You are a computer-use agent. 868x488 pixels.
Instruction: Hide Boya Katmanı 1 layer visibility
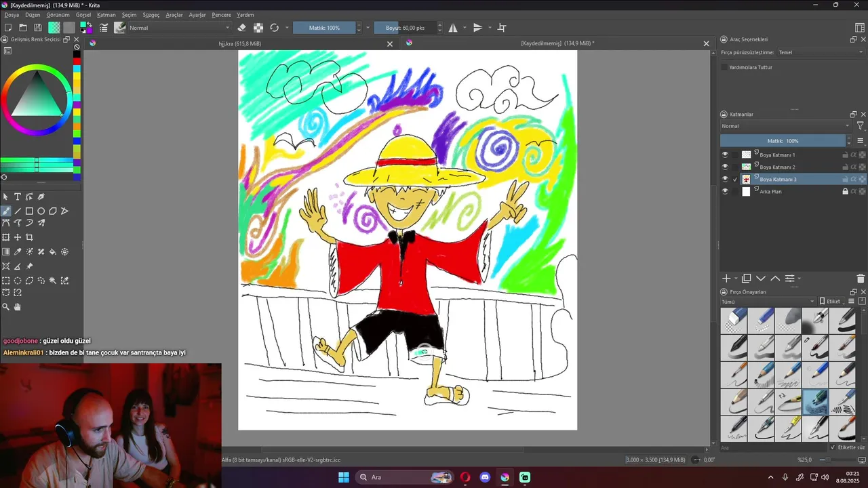pyautogui.click(x=725, y=155)
